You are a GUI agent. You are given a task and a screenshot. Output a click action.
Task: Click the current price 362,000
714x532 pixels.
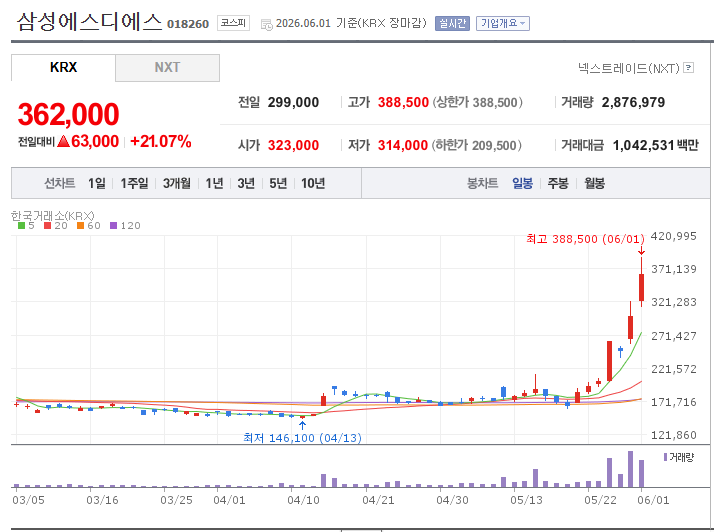68,114
